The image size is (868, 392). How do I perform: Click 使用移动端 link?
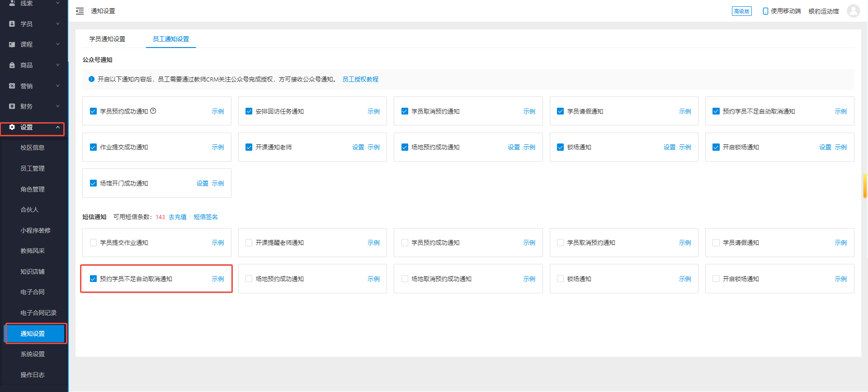click(x=786, y=11)
